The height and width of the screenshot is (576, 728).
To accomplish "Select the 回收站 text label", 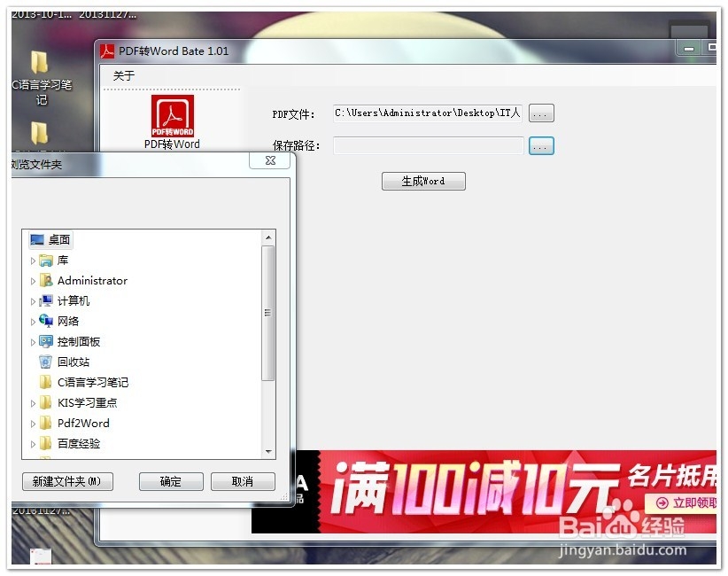I will tap(74, 362).
